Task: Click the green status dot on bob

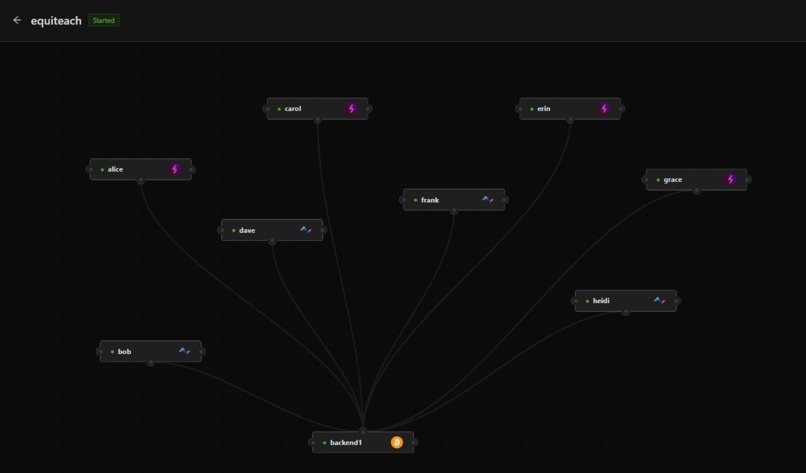Action: tap(113, 352)
